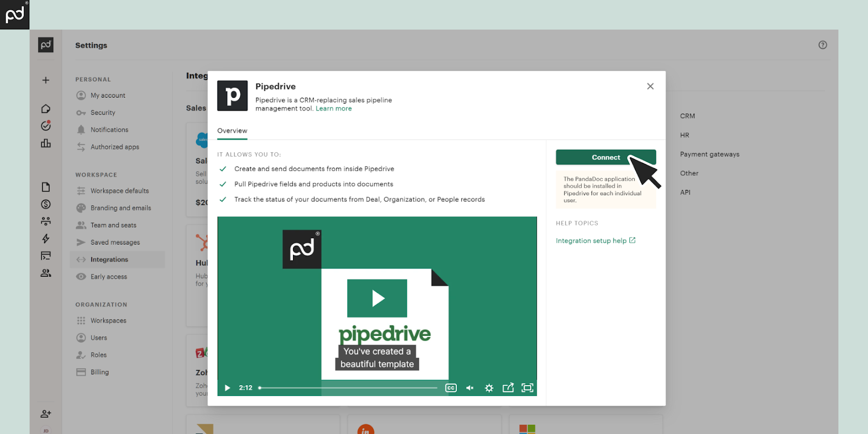The width and height of the screenshot is (868, 434).
Task: Filter integrations by Payment gateways
Action: pos(710,155)
